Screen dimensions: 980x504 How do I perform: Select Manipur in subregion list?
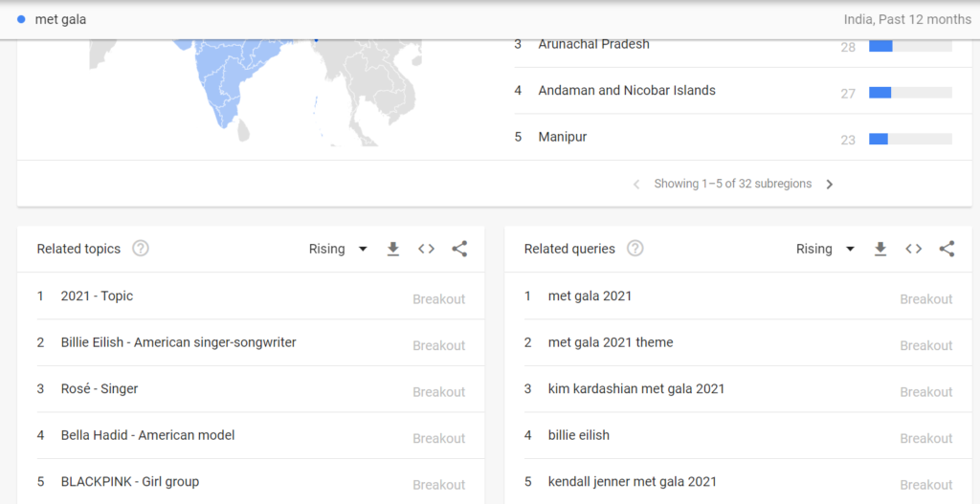(x=563, y=137)
